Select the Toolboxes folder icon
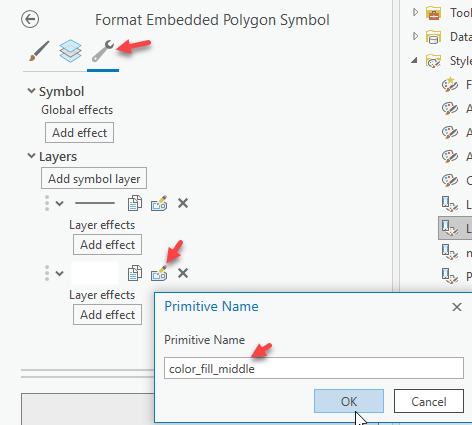This screenshot has height=425, width=472. [433, 13]
